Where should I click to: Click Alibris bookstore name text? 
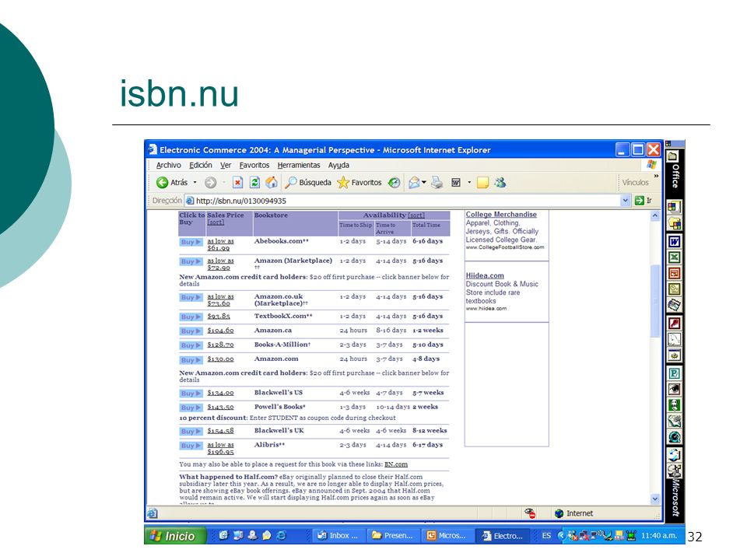coord(269,445)
